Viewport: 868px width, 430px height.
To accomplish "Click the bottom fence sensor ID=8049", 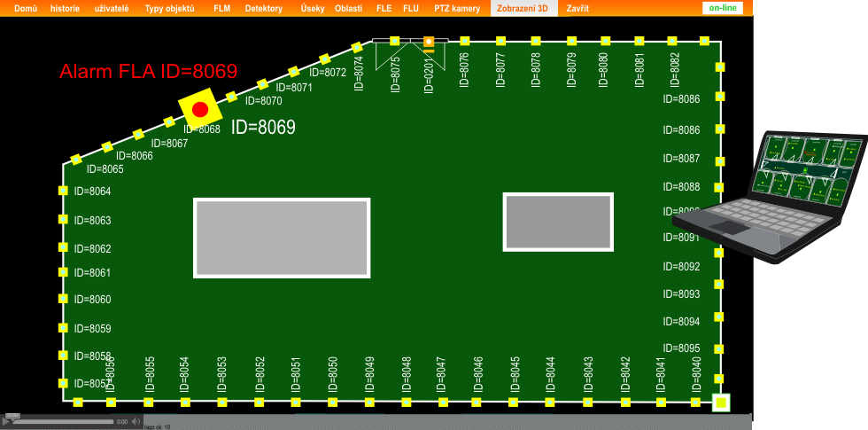I will (370, 403).
